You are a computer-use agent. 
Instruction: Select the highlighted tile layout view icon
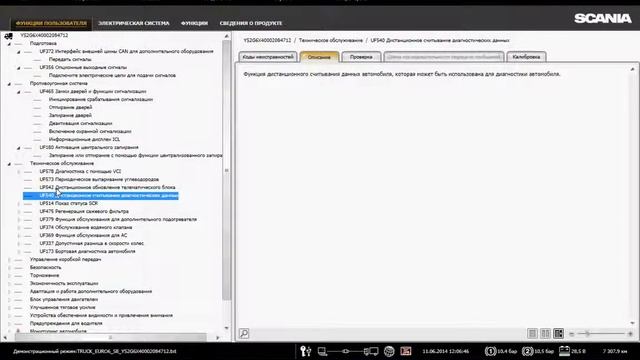[x=558, y=333]
